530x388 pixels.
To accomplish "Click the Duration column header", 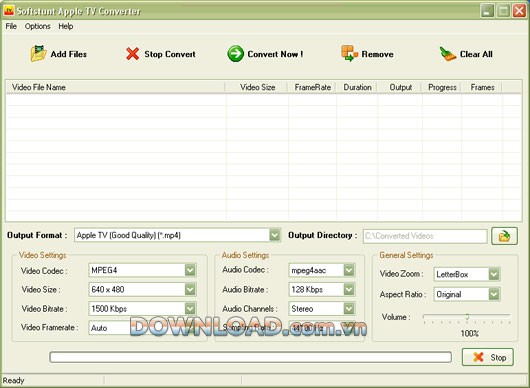I will click(357, 87).
